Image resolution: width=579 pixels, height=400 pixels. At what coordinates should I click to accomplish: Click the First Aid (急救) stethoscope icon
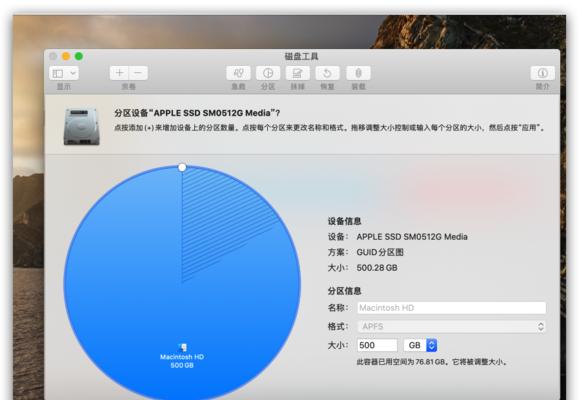(x=238, y=73)
